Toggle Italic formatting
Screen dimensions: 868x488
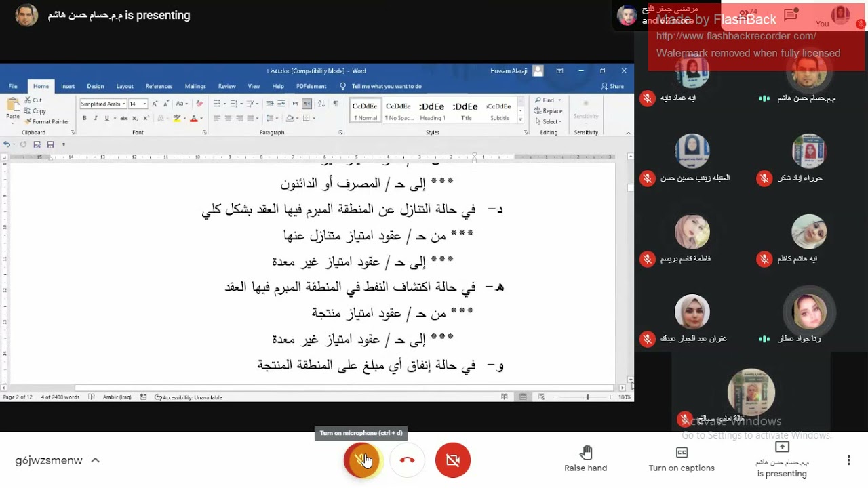(x=96, y=118)
